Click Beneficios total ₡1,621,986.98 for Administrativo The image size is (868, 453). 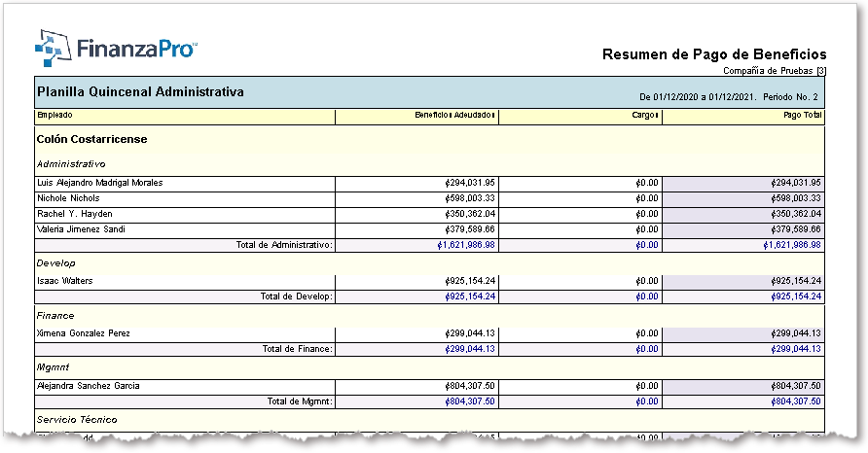(466, 244)
